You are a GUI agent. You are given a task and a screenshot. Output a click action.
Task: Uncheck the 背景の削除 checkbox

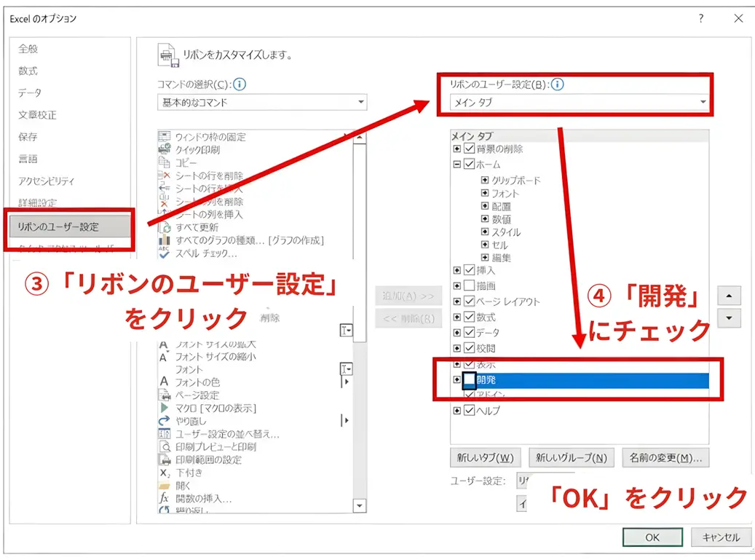(470, 149)
